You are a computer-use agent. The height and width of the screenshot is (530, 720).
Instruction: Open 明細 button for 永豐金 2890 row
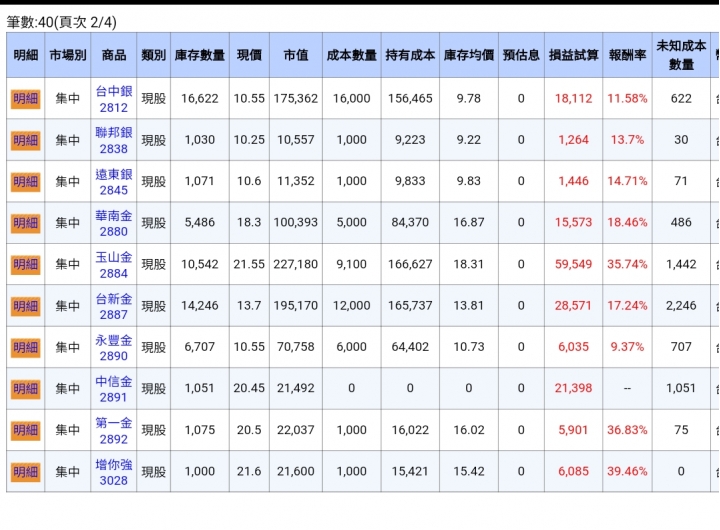coord(26,347)
